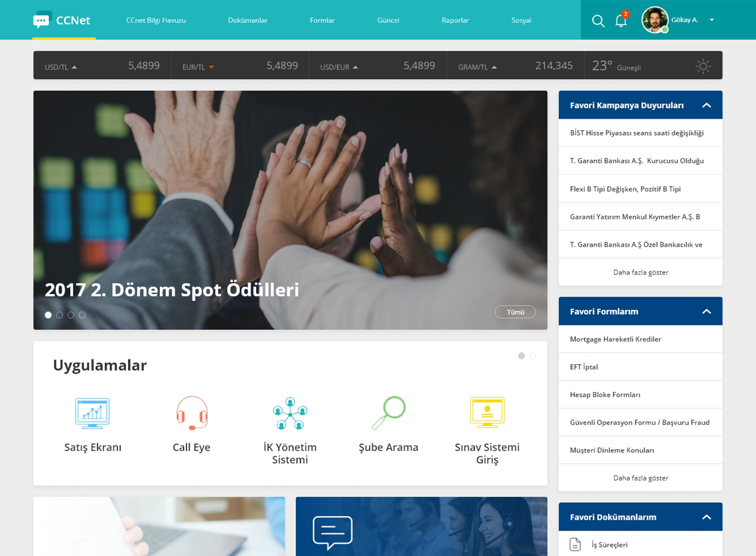
Task: Collapse the Favori Kampanya Duyuruları panel
Action: coord(706,105)
